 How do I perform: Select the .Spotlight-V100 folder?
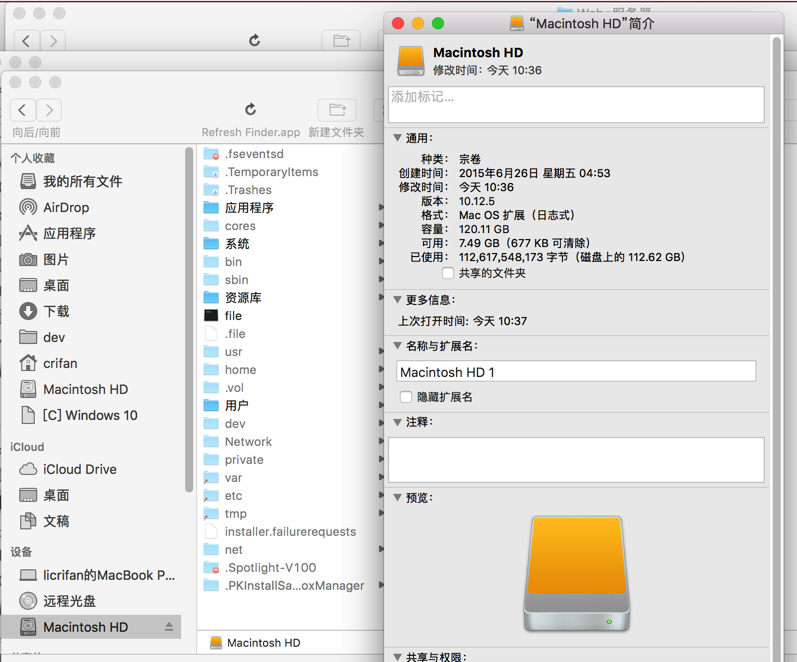point(260,567)
